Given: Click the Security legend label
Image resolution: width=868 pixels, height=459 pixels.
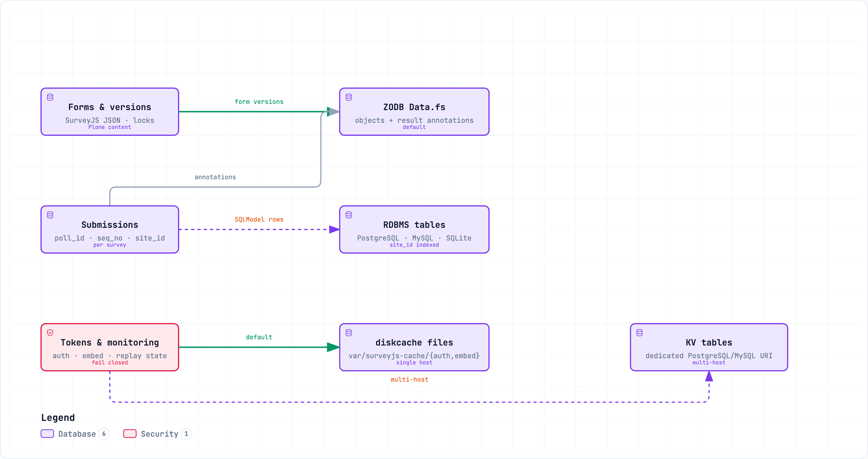Looking at the screenshot, I should point(159,434).
